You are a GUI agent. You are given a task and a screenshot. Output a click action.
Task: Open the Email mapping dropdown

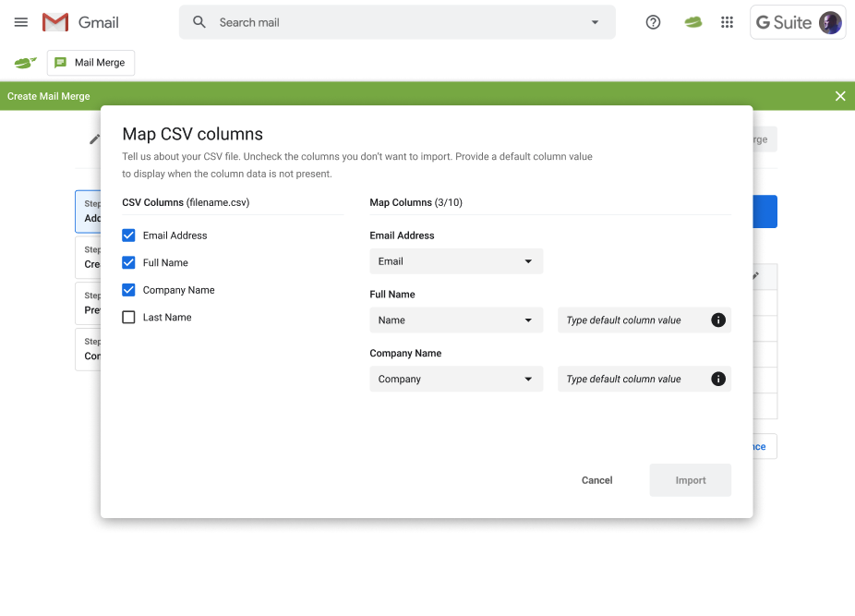tap(456, 261)
